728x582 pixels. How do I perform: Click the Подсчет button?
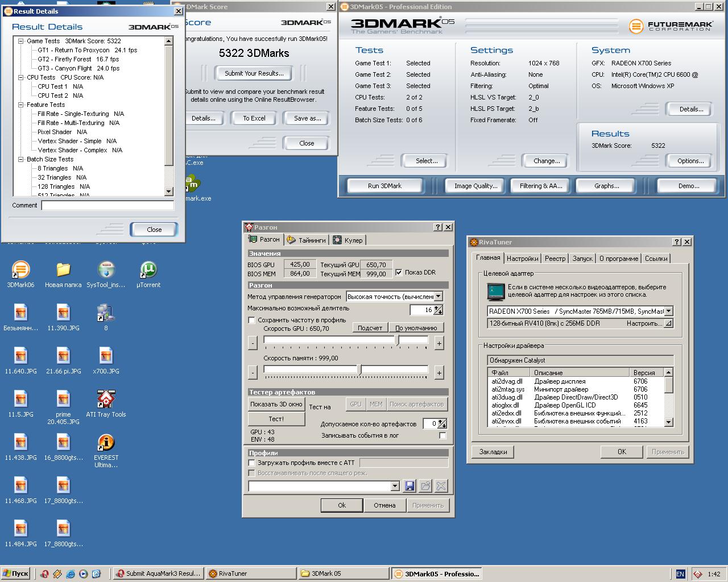(x=370, y=328)
